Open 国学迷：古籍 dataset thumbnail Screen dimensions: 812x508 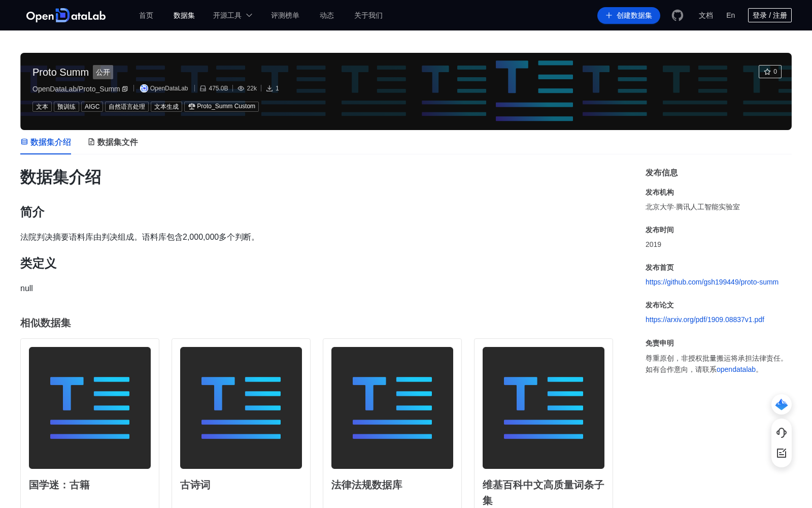[90, 408]
